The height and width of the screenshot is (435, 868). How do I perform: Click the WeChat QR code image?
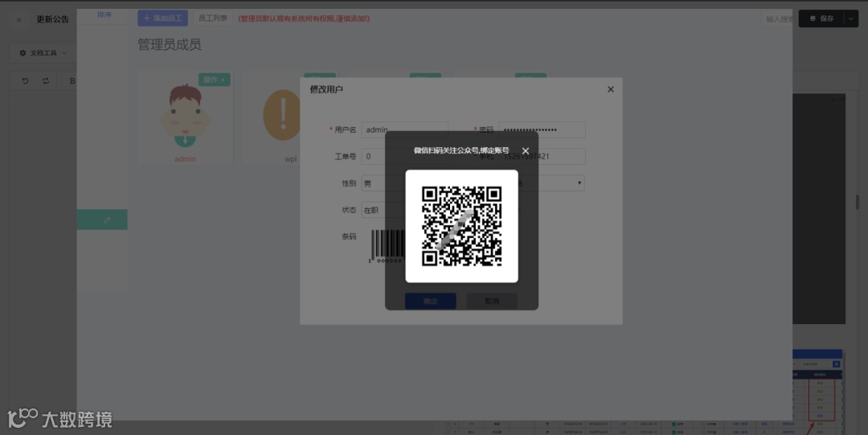(x=461, y=226)
